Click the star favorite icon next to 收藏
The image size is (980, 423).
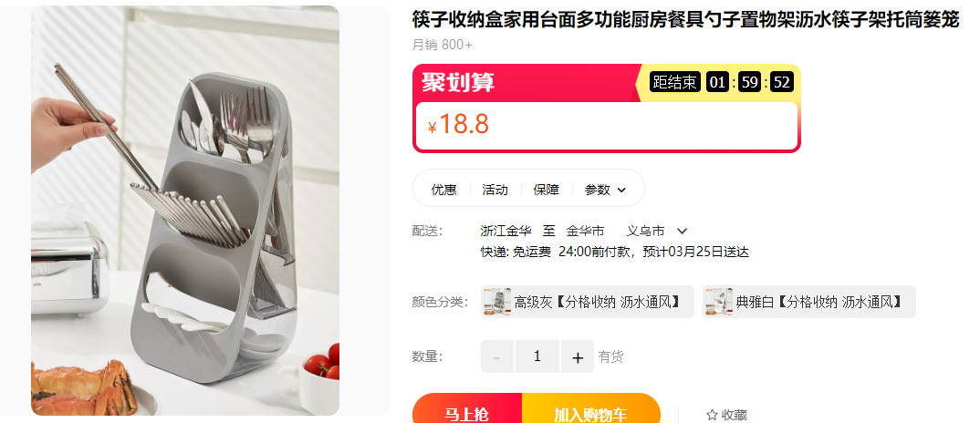(712, 415)
